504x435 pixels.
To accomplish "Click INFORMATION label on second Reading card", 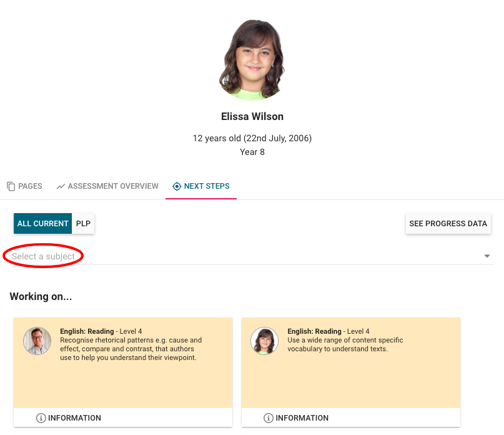I will coord(302,418).
